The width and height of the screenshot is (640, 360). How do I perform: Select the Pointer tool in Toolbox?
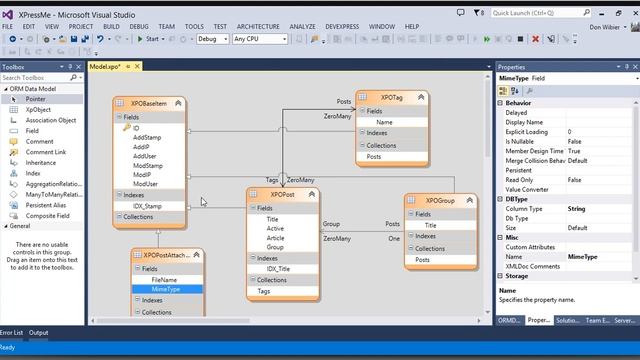pos(36,99)
